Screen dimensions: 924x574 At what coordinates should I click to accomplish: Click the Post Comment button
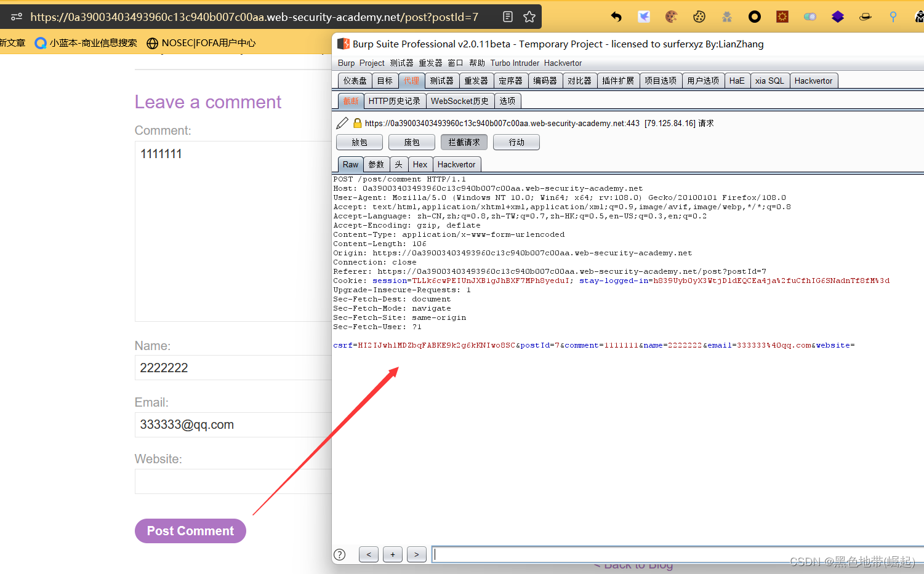pos(190,531)
